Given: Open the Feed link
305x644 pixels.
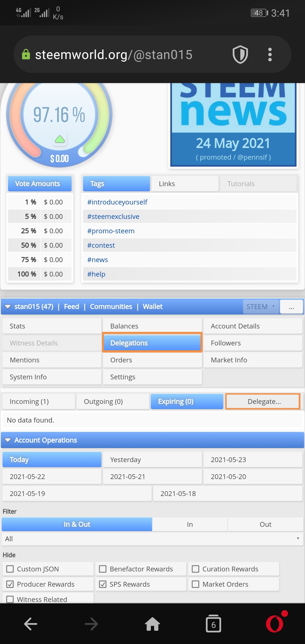Looking at the screenshot, I should [71, 306].
